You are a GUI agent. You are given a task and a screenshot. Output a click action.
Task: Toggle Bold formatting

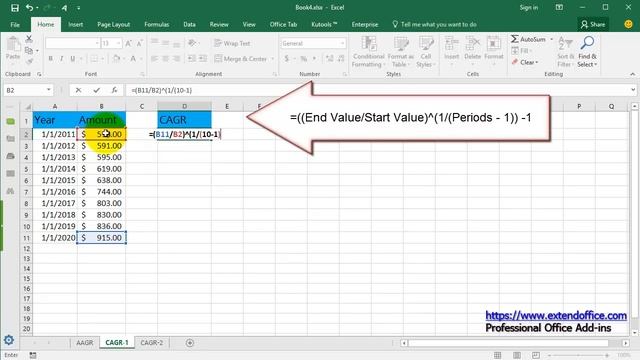click(51, 59)
